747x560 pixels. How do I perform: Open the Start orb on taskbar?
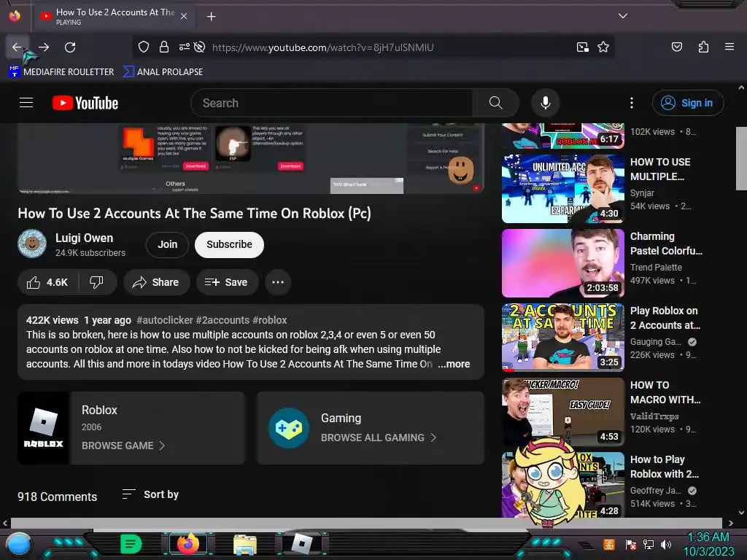[19, 544]
